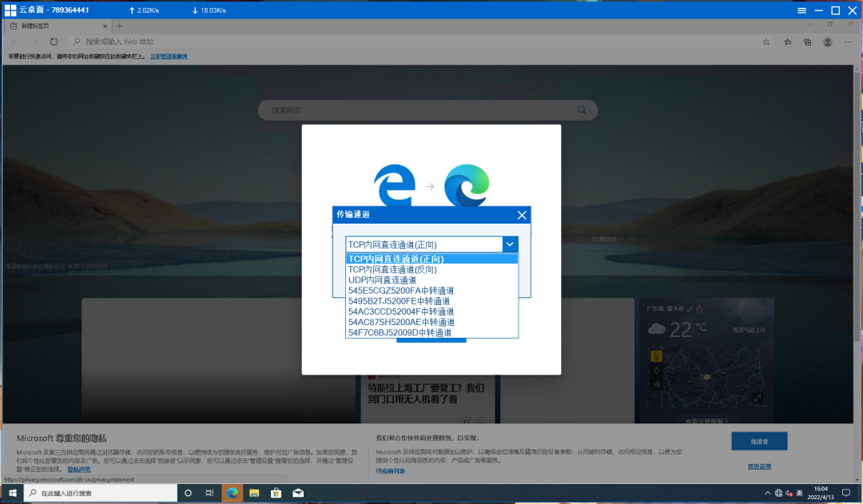The height and width of the screenshot is (504, 863).
Task: Click the 接受 privacy button
Action: click(x=759, y=441)
